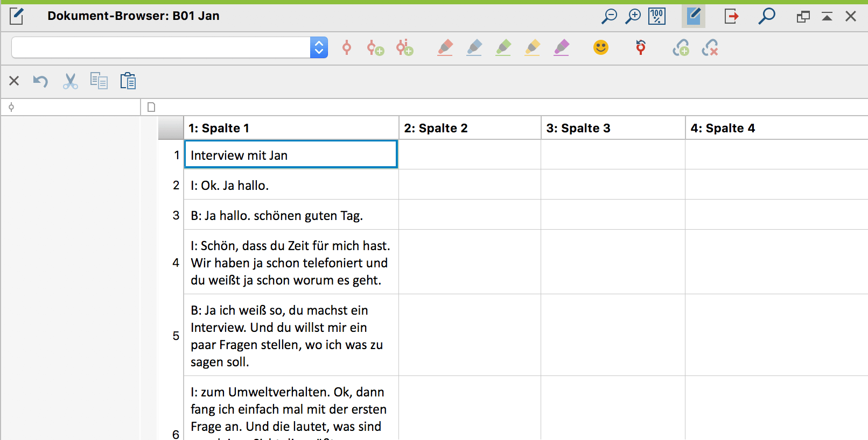The height and width of the screenshot is (440, 868).
Task: Click the code quick list input field
Action: point(161,47)
